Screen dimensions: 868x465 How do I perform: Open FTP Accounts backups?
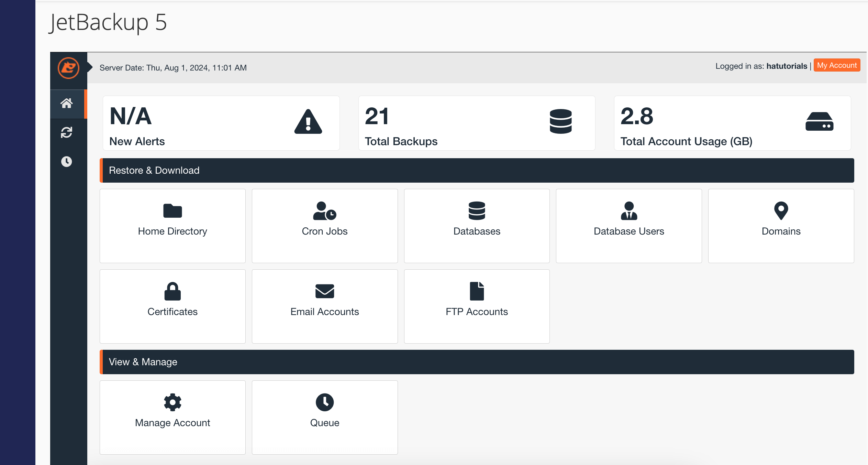pos(477,306)
